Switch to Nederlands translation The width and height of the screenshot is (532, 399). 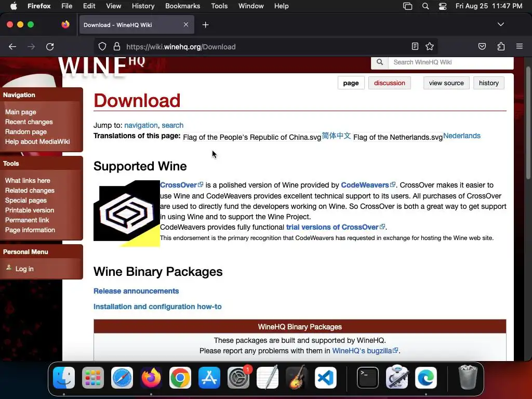pos(462,136)
